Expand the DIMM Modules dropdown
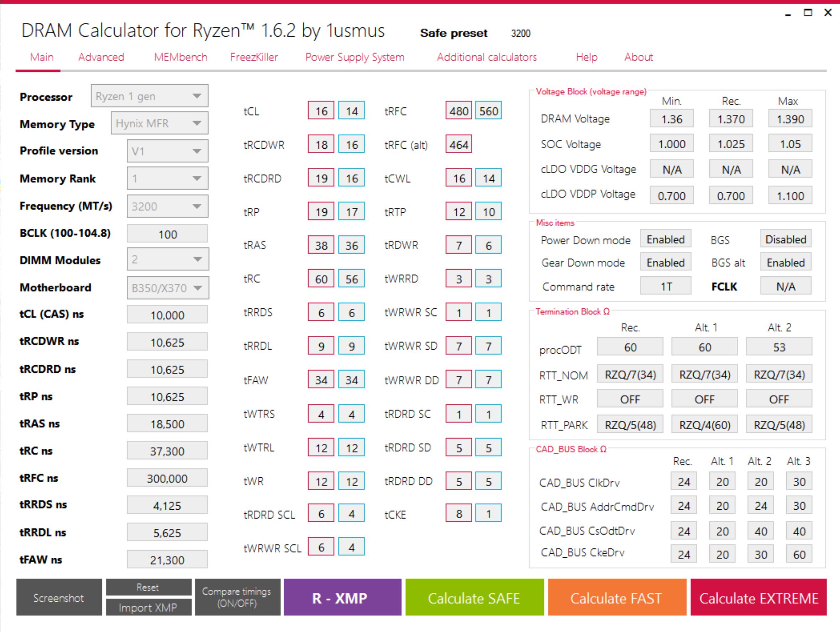Screen dimensions: 840x632 point(168,259)
